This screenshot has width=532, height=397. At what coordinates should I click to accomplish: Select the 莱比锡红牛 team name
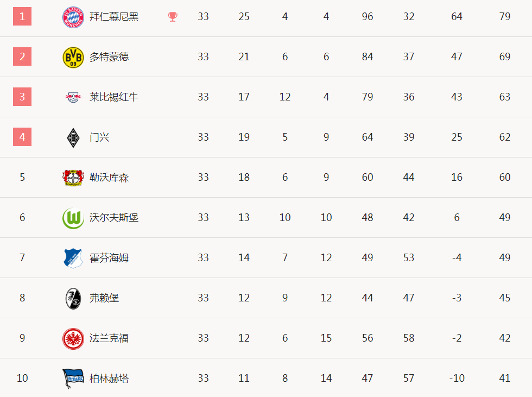pyautogui.click(x=114, y=97)
